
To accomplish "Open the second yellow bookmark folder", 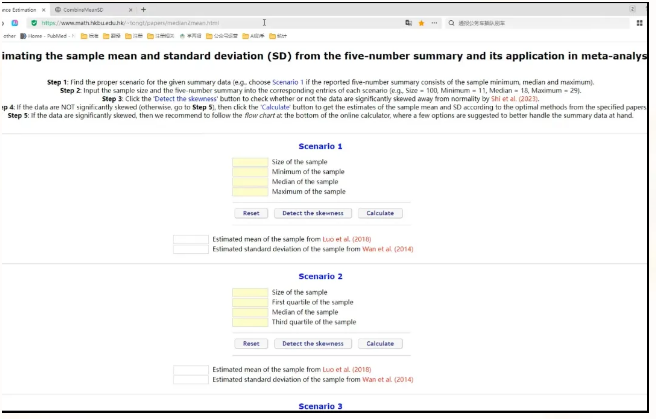I will point(112,36).
